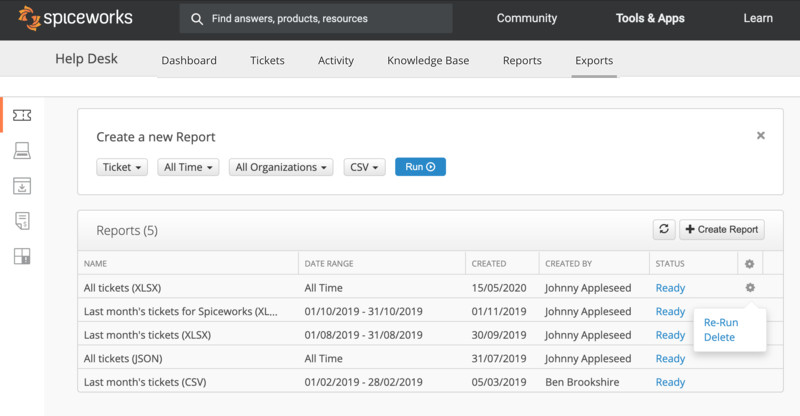
Task: Select the All tickets (JSON) report name
Action: click(x=123, y=358)
